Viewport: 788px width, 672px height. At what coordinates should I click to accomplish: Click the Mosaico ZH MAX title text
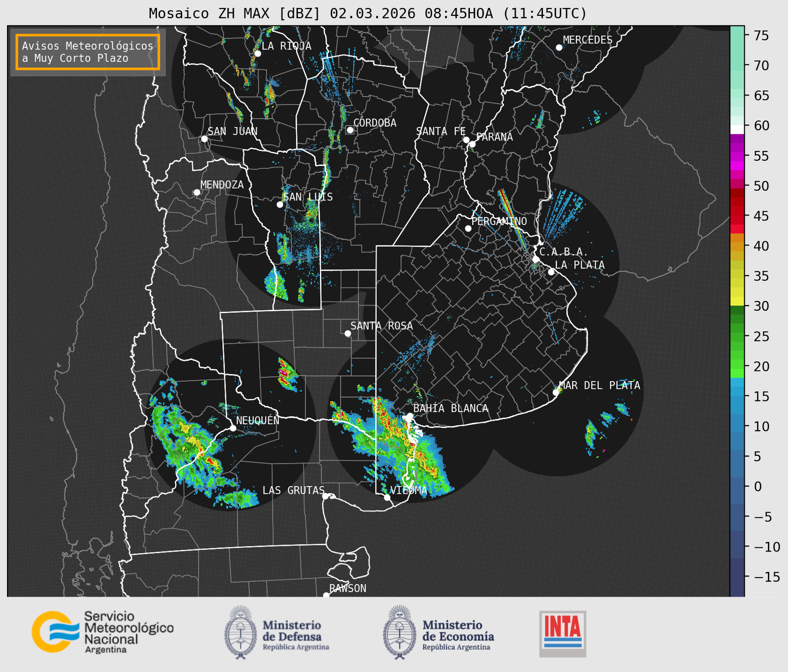tap(368, 14)
